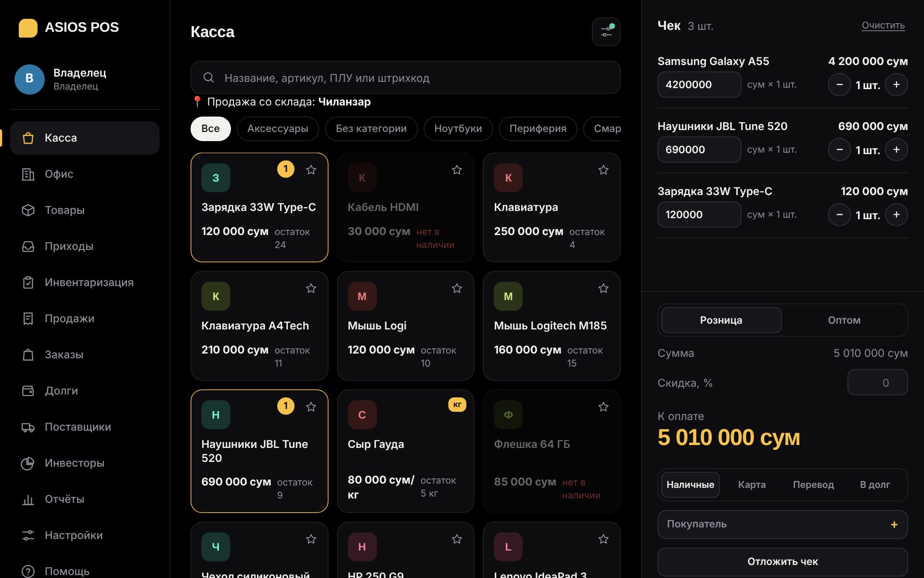Screen dimensions: 924x578
Task: Go to Поставщики section
Action: (x=85, y=427)
